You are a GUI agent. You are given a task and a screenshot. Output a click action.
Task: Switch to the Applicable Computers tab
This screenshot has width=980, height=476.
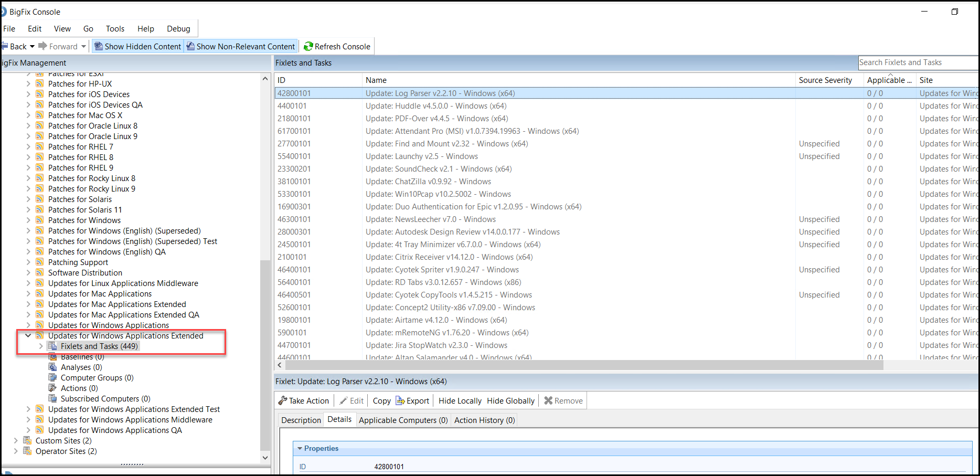402,420
